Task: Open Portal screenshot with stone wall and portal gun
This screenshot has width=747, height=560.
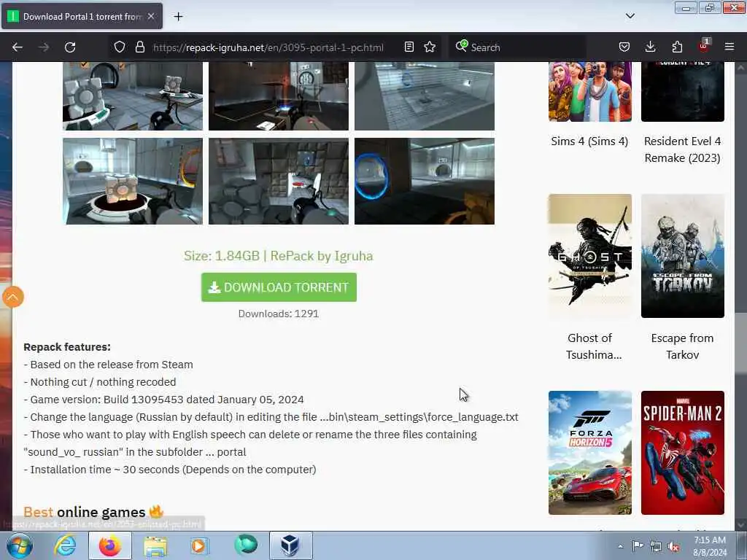Action: pyautogui.click(x=278, y=181)
